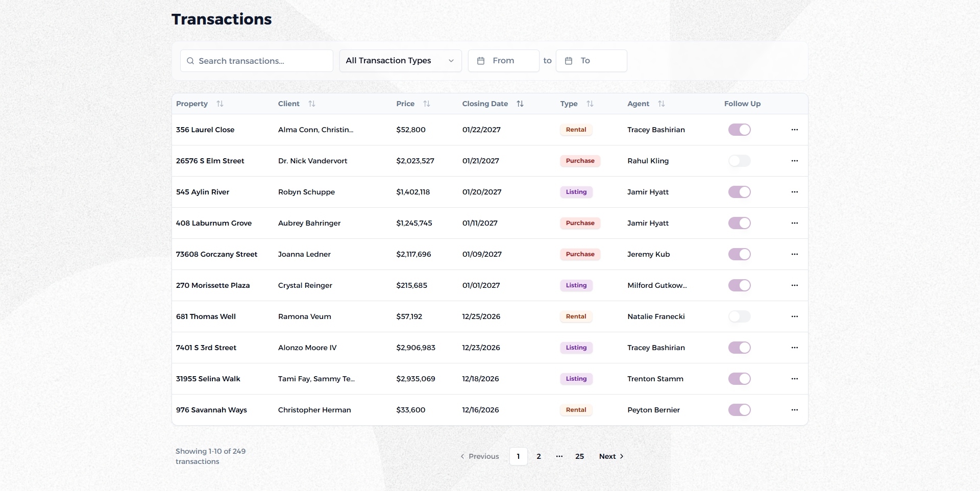
Task: Expand All Transaction Types dropdown
Action: click(x=400, y=61)
